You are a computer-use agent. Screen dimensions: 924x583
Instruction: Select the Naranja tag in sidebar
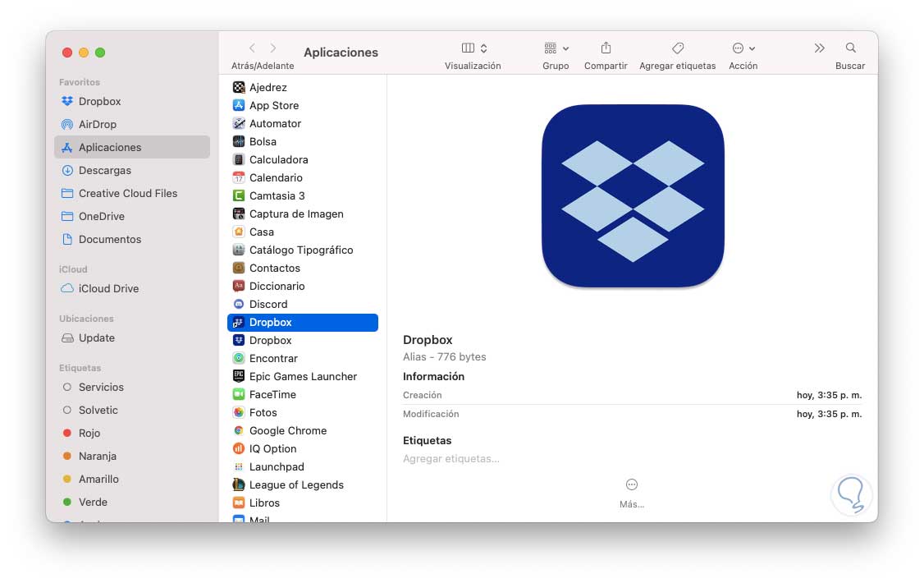tap(89, 457)
